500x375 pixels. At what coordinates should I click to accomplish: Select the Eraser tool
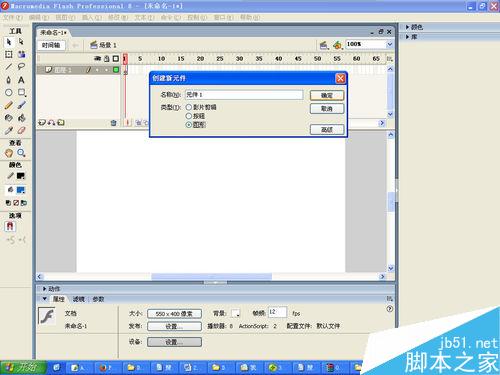click(x=21, y=131)
